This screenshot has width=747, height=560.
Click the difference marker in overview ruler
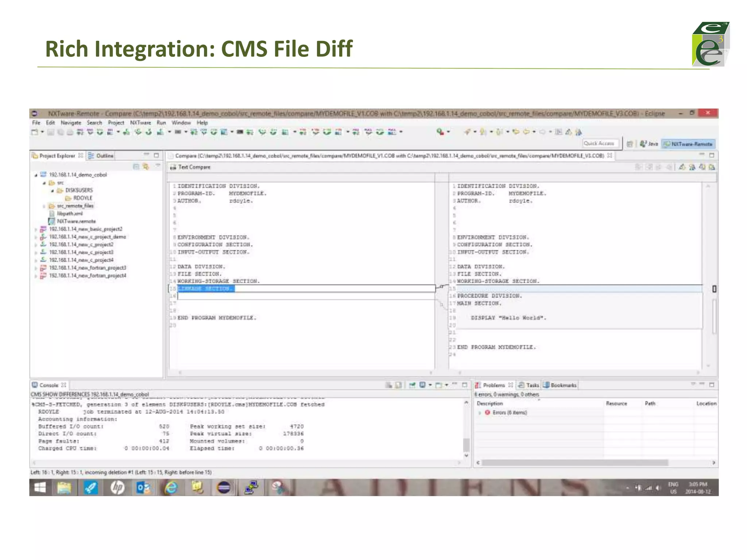[x=714, y=289]
